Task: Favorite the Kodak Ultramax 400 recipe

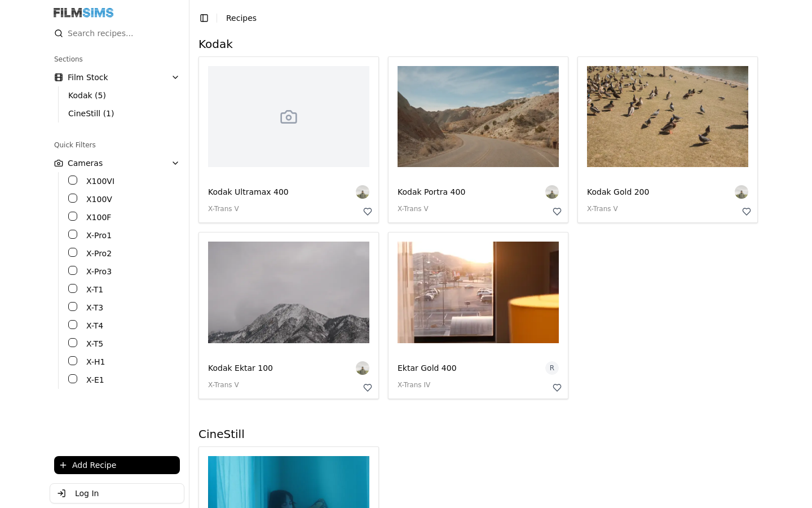Action: coord(368,212)
